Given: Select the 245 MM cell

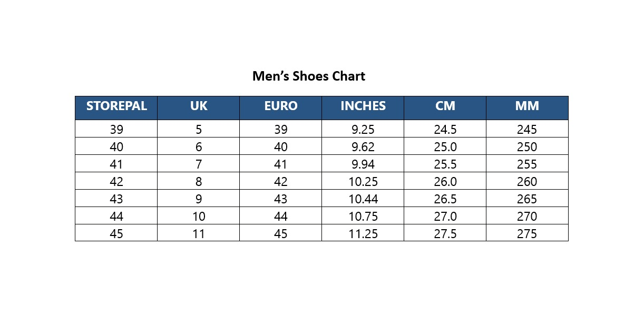Looking at the screenshot, I should pos(527,129).
